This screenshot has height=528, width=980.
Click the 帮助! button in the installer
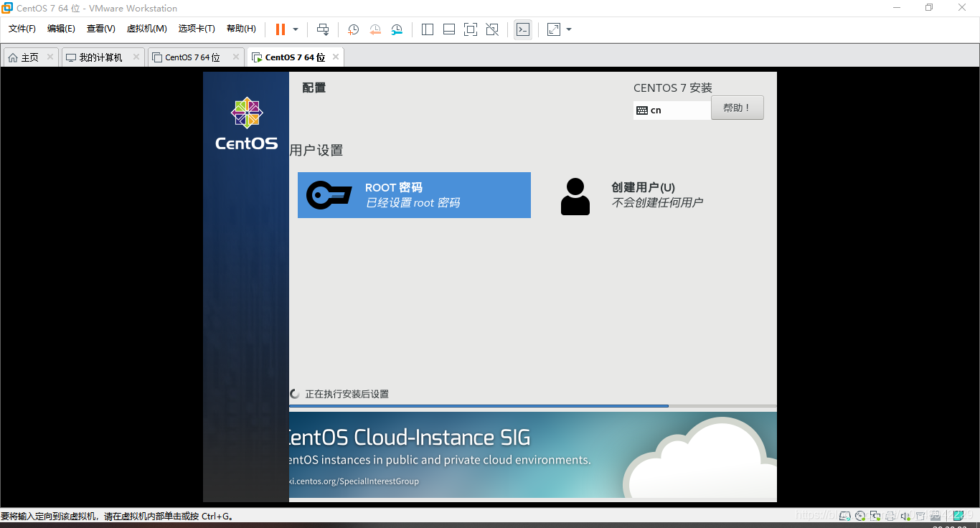(738, 108)
